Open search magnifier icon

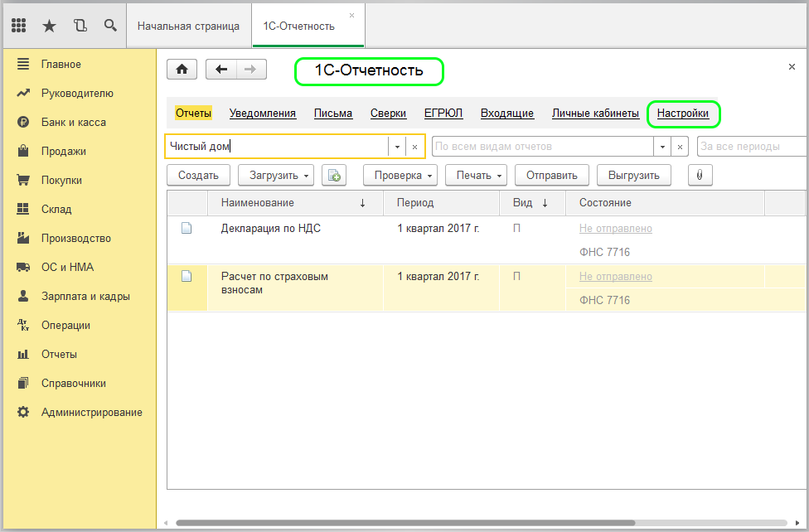(x=110, y=26)
